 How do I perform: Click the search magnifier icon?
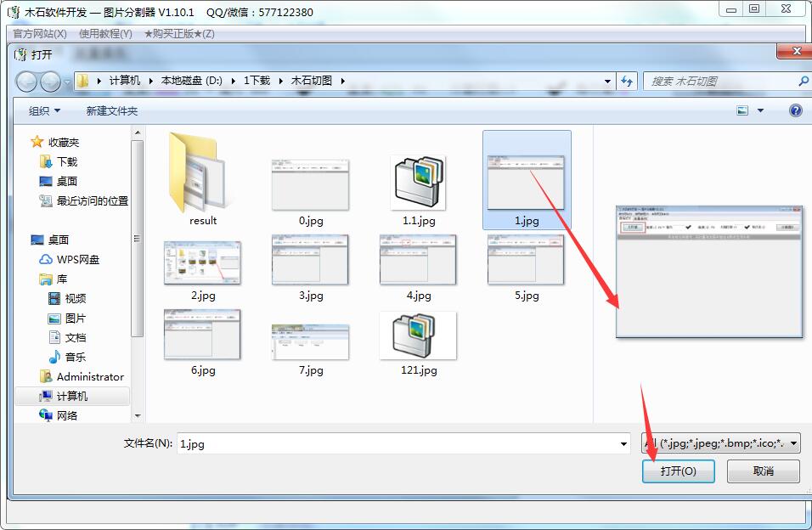803,82
